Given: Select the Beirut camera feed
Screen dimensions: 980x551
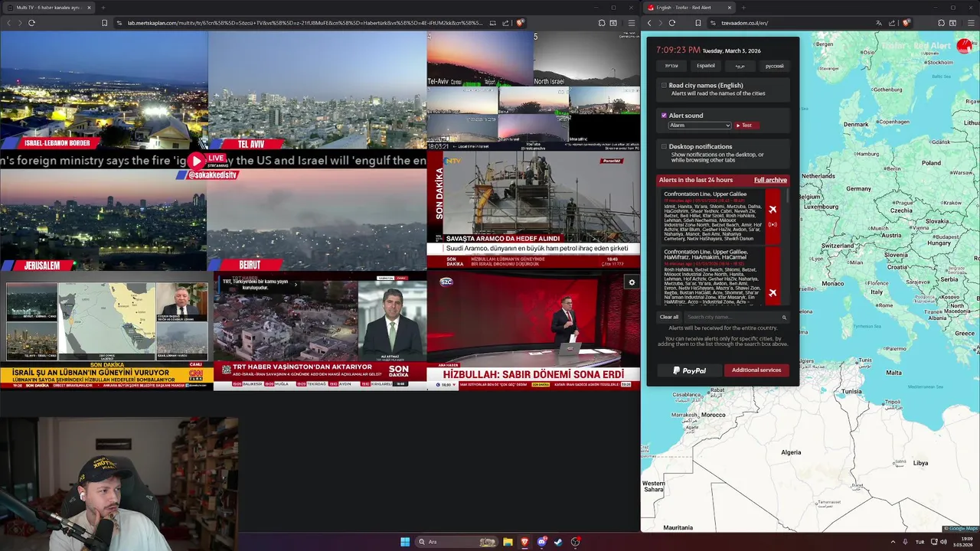Looking at the screenshot, I should [317, 222].
